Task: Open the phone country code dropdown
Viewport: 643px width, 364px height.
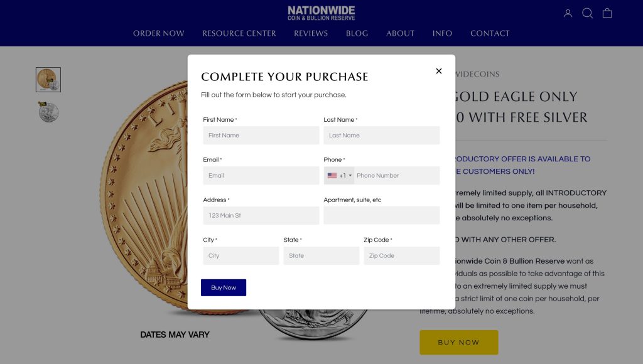Action: 339,176
